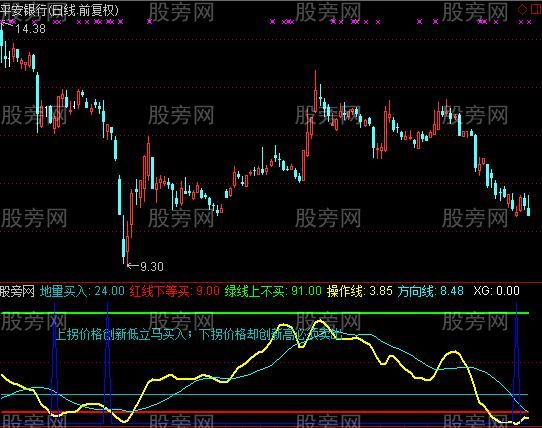
Task: Click the indicator note text 上拐价格创新低立马买入
Action: 121,334
